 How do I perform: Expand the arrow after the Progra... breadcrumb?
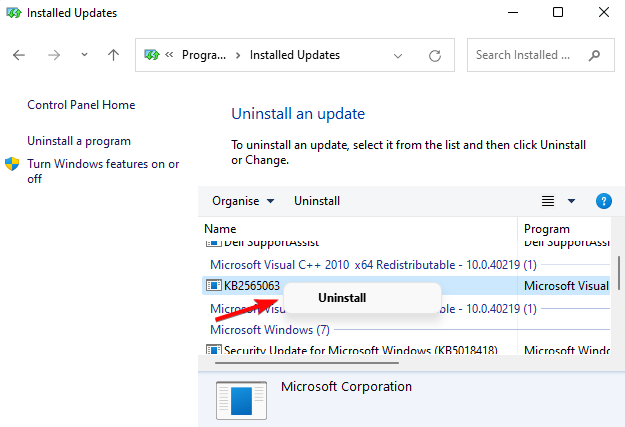tap(238, 55)
